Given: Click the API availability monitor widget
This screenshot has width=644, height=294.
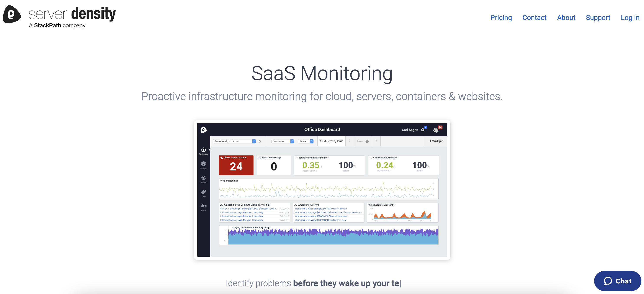Looking at the screenshot, I should pos(403,165).
